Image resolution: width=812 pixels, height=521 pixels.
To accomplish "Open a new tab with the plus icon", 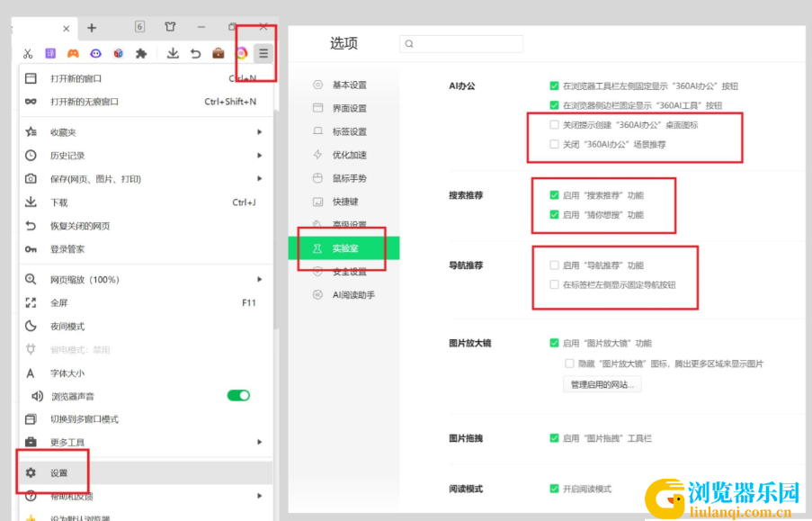I will 92,28.
